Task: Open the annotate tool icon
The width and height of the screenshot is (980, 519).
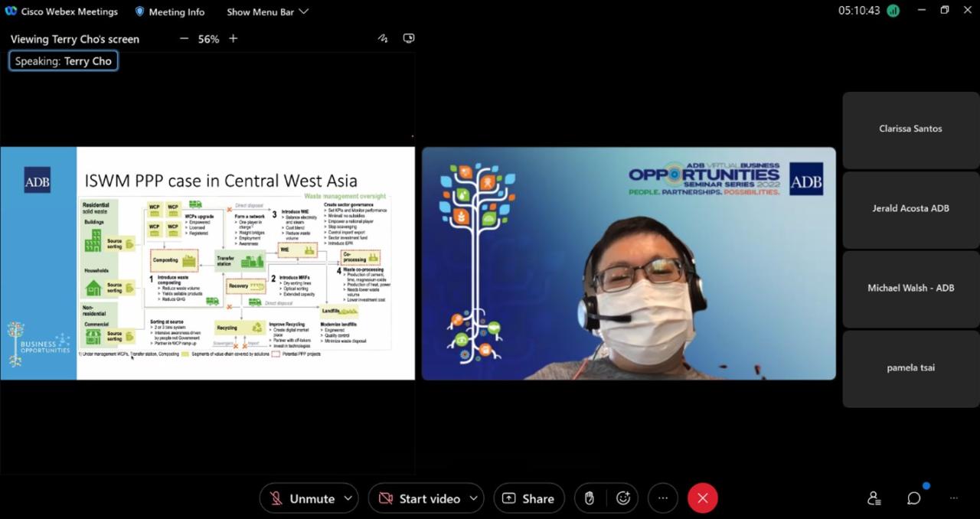Action: 383,38
